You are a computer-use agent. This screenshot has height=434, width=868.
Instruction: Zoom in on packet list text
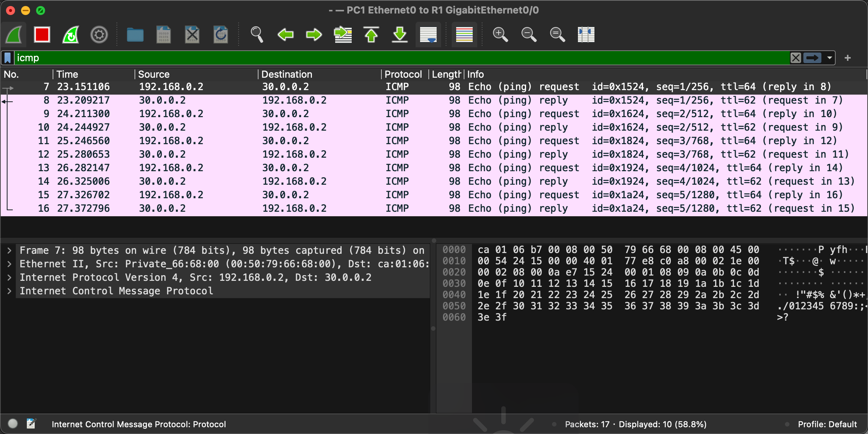500,35
